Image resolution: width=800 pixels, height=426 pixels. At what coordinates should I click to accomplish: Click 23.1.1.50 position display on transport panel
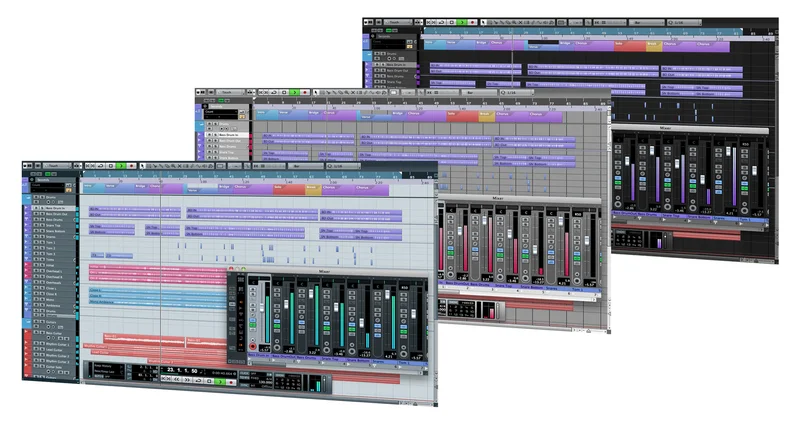(x=182, y=370)
